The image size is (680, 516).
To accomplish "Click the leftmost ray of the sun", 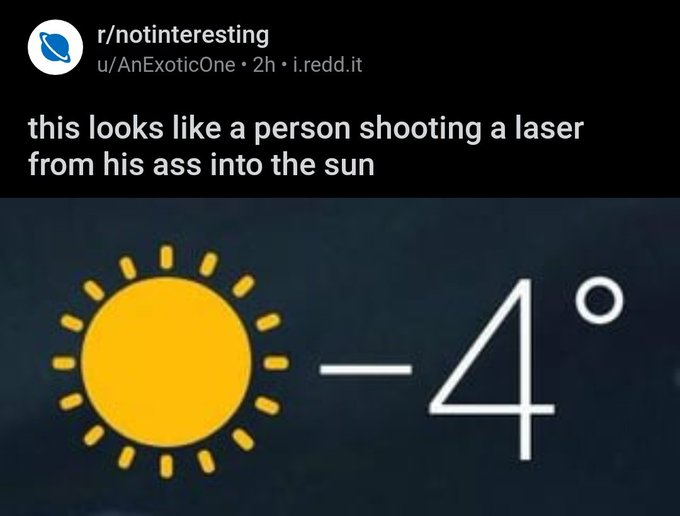I will tap(64, 363).
